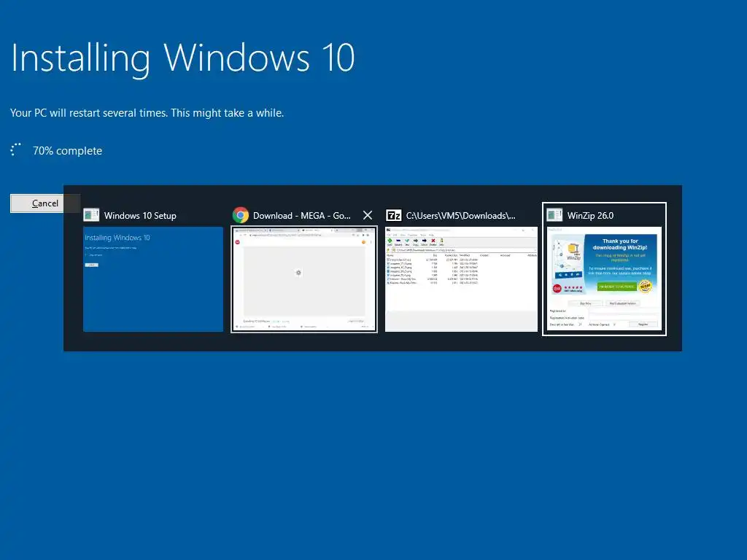Select the WinZip 26.0 window thumbnail
This screenshot has height=560, width=747.
click(604, 279)
